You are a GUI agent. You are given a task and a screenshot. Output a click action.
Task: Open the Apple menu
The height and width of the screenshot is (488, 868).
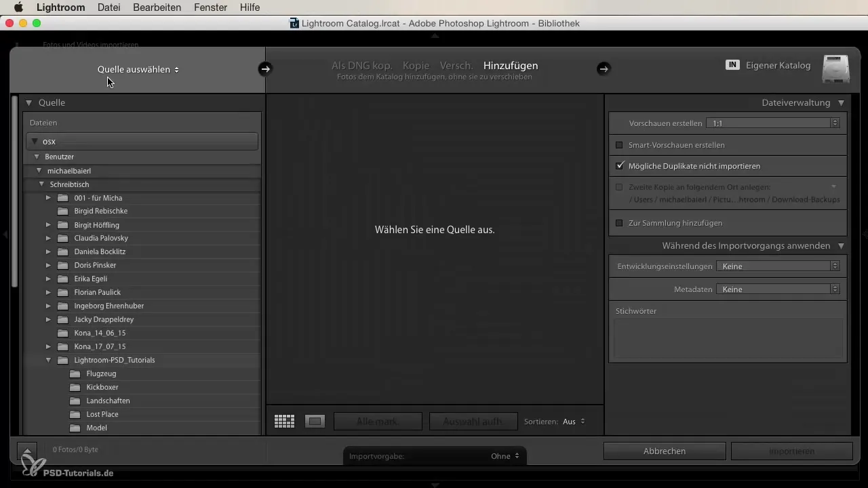click(18, 7)
